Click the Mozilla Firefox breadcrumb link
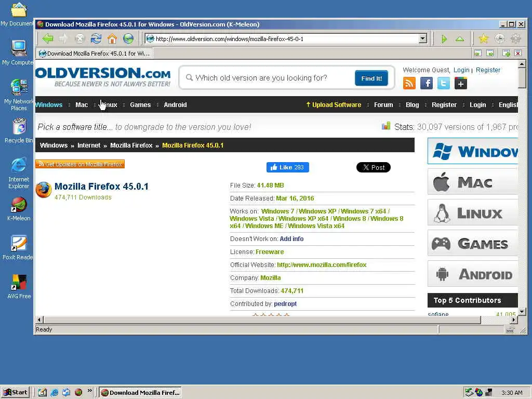532x399 pixels. [131, 145]
